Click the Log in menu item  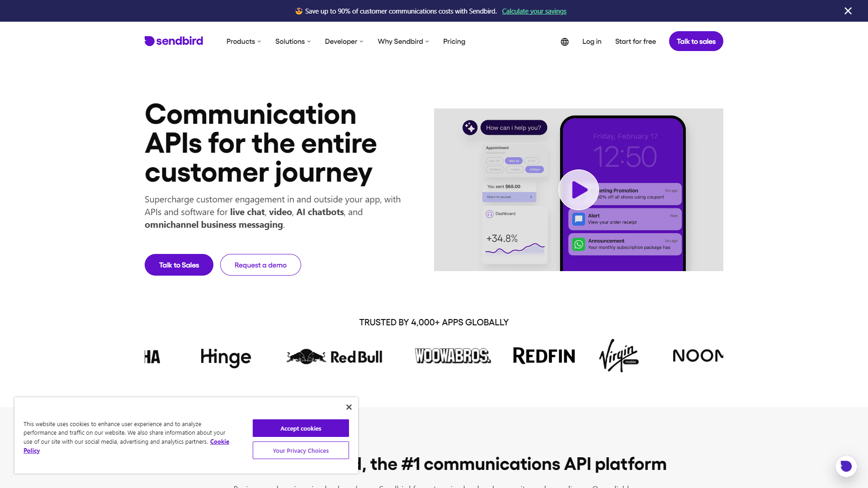click(x=592, y=41)
